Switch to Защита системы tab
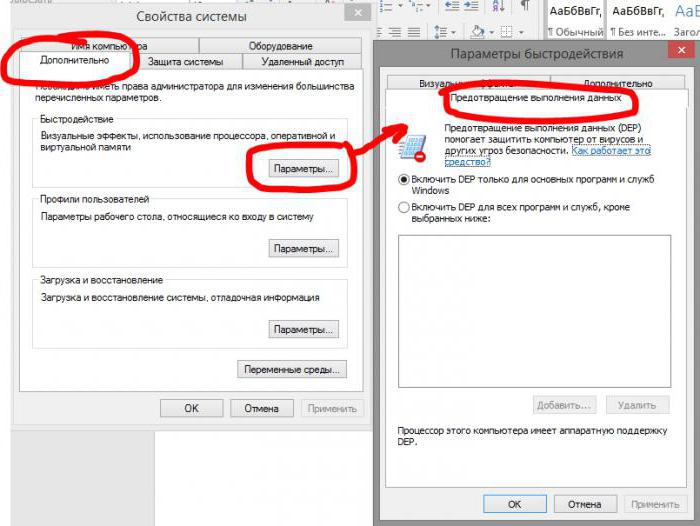Screen dimensions: 700x526 185,62
